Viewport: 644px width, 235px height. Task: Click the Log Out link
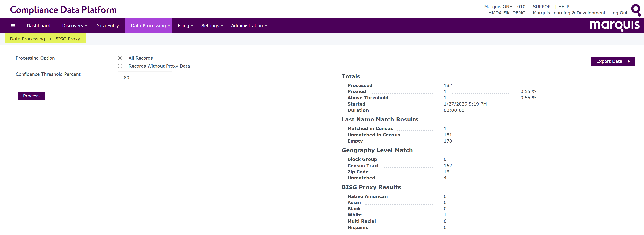click(x=619, y=13)
